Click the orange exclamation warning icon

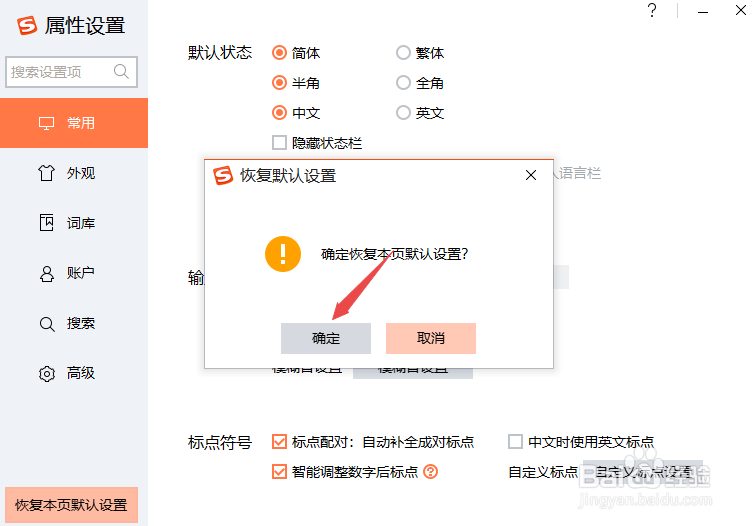tap(283, 253)
